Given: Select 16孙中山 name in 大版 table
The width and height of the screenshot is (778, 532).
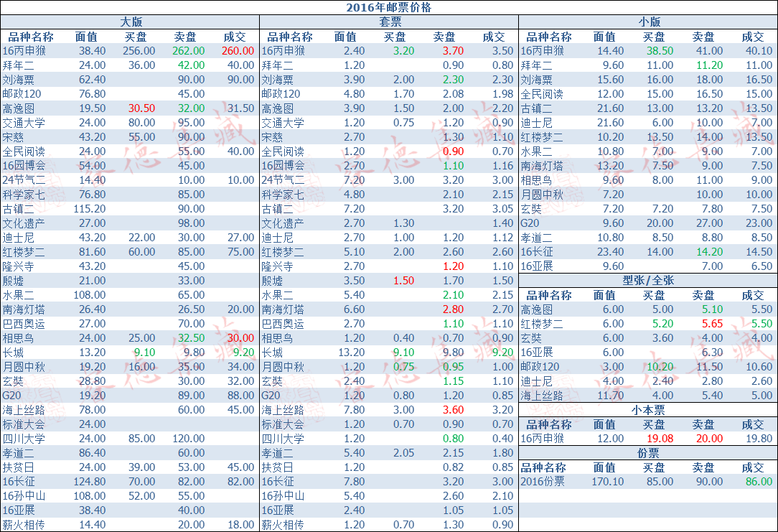Looking at the screenshot, I should (24, 496).
